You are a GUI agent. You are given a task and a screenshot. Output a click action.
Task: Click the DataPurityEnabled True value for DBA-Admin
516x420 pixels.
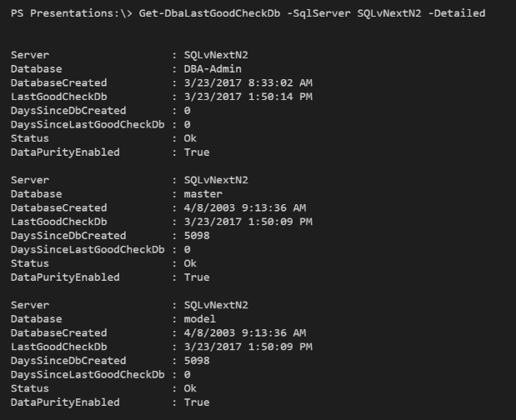pyautogui.click(x=197, y=152)
